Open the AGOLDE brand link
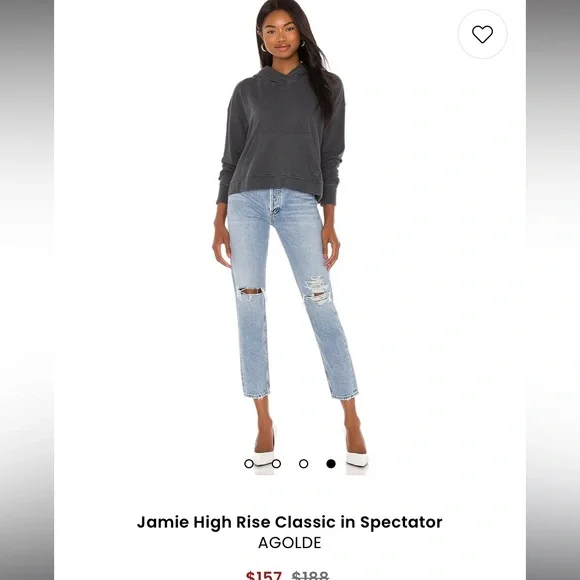 (x=290, y=543)
